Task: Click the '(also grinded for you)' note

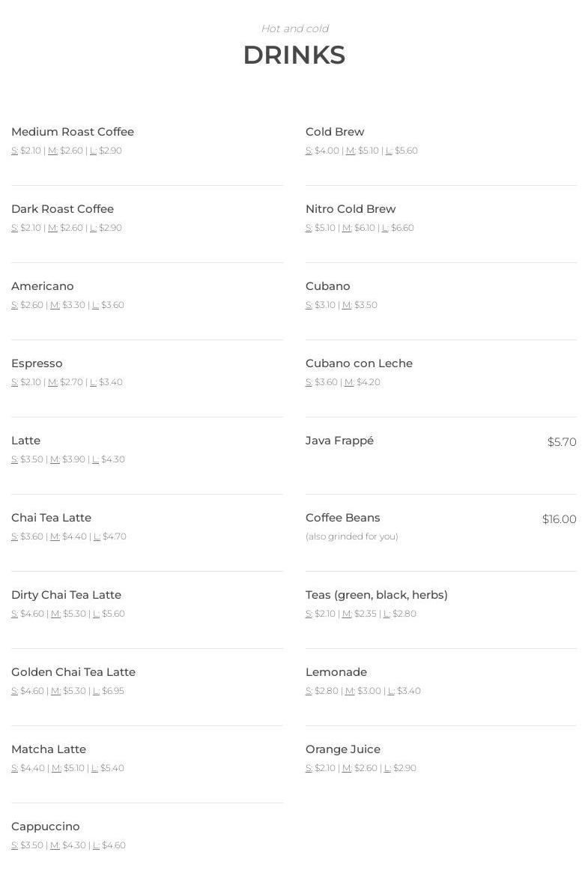Action: [352, 537]
